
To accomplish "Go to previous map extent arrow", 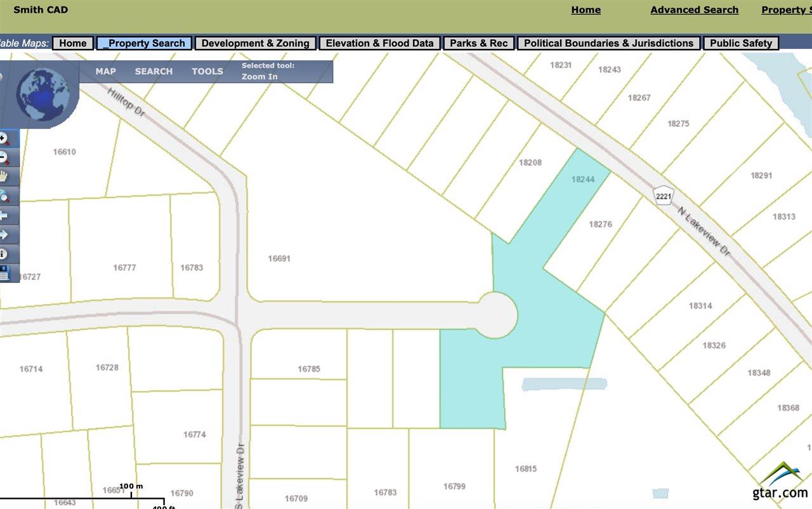I will [x=4, y=215].
